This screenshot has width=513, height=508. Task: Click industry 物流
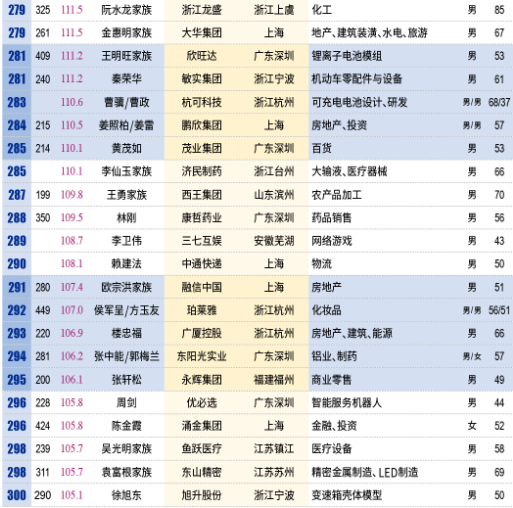click(322, 264)
